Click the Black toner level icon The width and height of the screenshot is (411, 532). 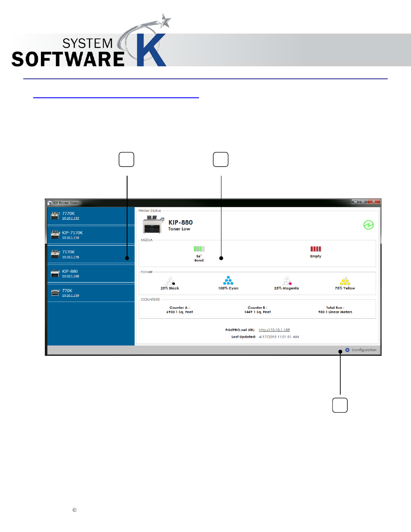tap(170, 281)
